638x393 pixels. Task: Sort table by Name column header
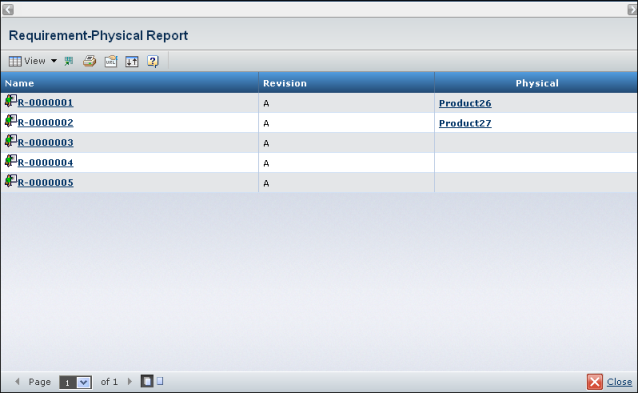click(x=20, y=83)
